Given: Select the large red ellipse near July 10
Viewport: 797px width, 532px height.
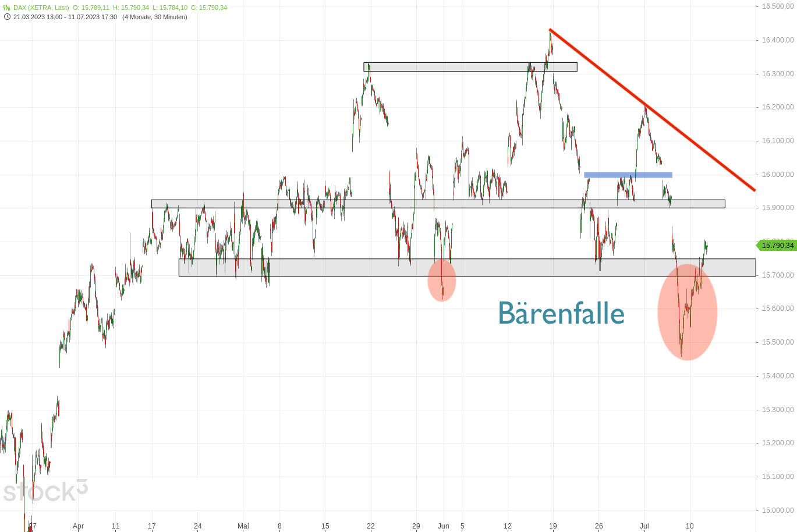Looking at the screenshot, I should click(x=687, y=313).
